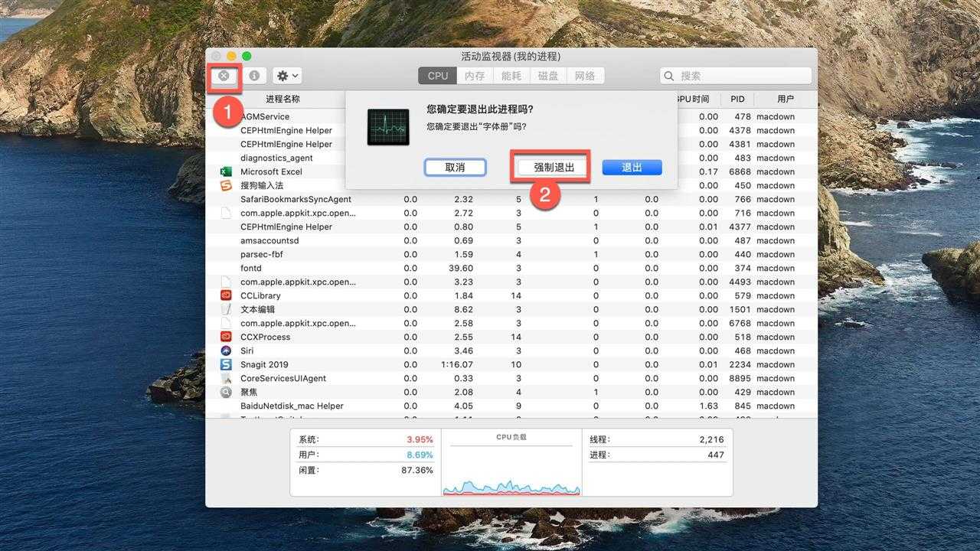
Task: Click the 线程 count 2,216
Action: click(x=711, y=439)
